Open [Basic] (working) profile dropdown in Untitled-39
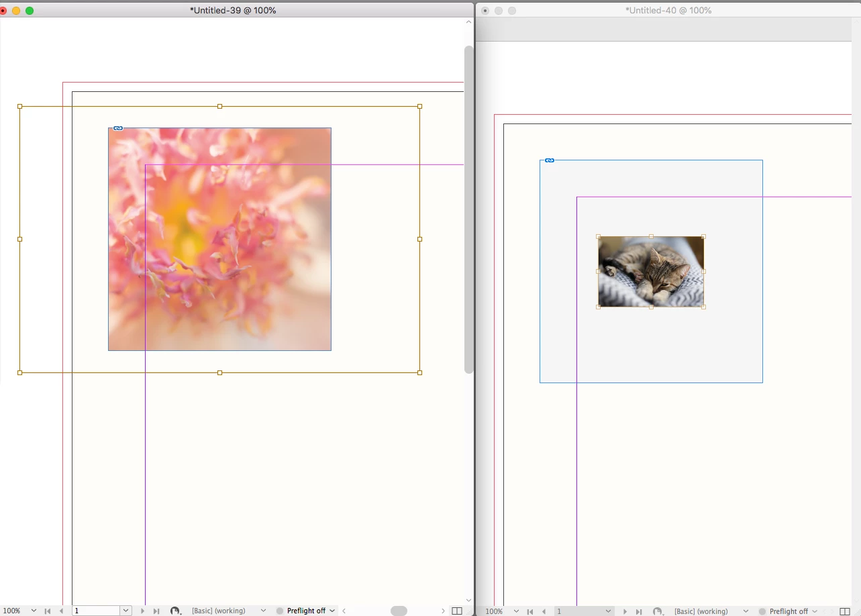Image resolution: width=861 pixels, height=616 pixels. tap(263, 611)
